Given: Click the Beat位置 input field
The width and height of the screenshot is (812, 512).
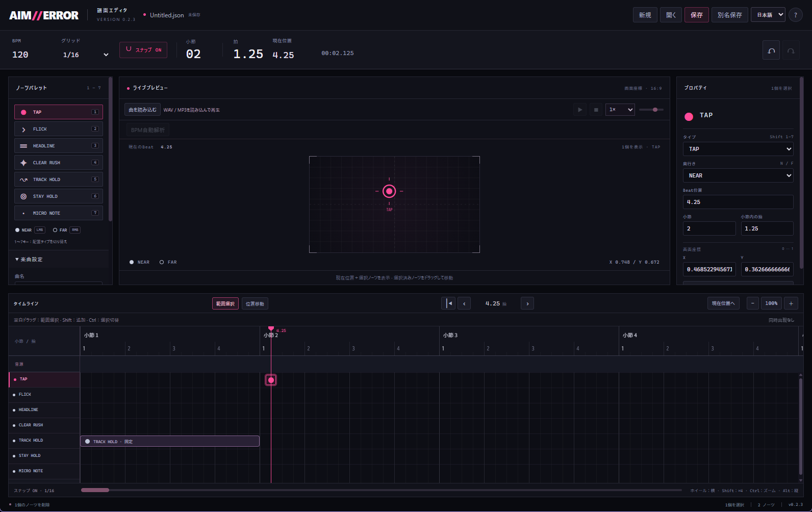Looking at the screenshot, I should point(738,202).
